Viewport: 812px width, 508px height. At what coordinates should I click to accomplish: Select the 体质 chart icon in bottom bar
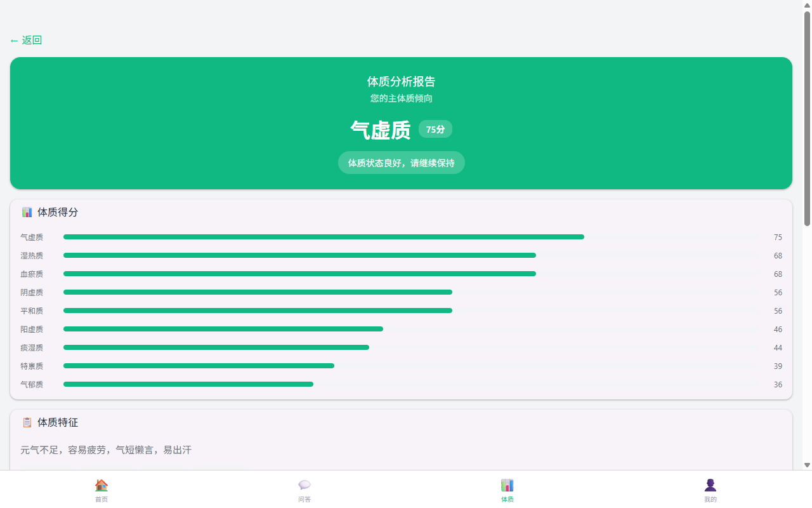pos(507,485)
